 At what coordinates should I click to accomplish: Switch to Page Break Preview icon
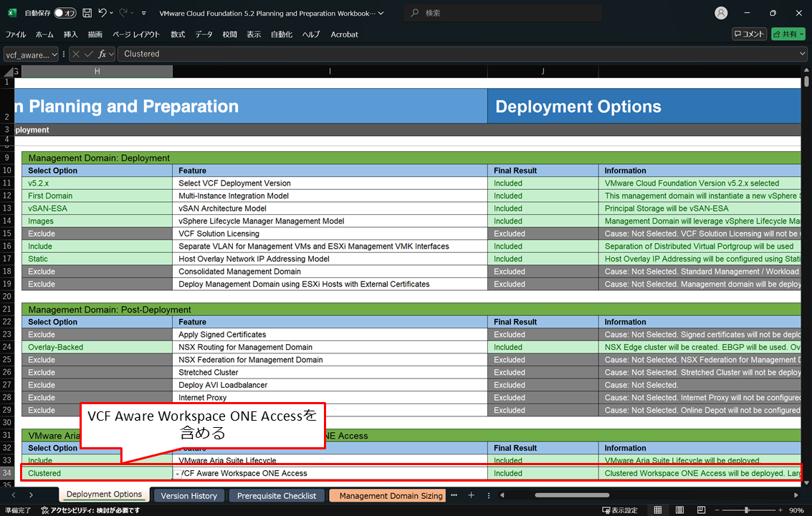(x=701, y=510)
